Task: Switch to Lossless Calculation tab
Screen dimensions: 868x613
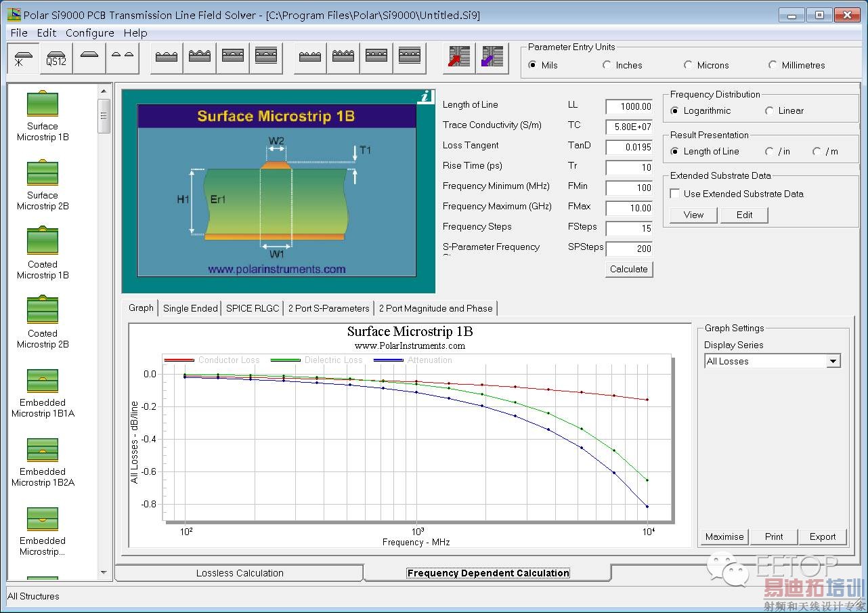Action: (x=240, y=573)
